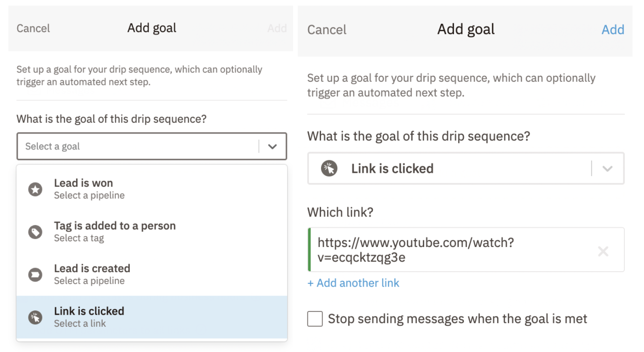Click the blue Add button

point(612,30)
